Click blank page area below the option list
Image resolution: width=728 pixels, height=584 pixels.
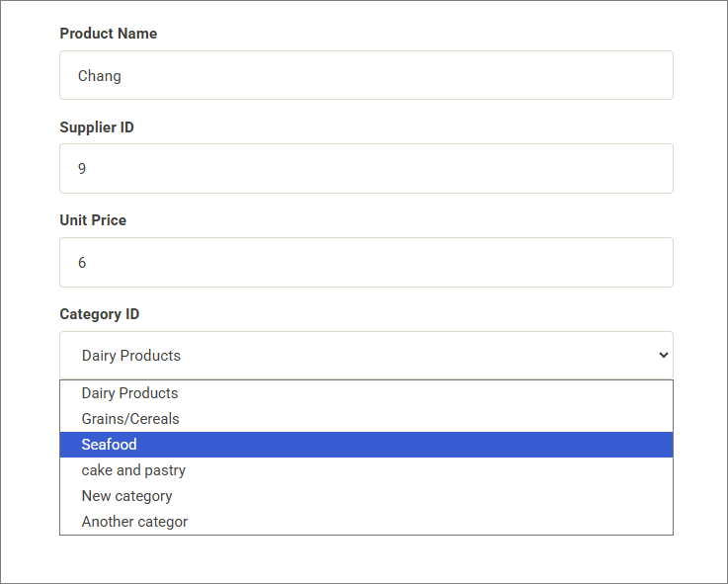tap(365, 559)
